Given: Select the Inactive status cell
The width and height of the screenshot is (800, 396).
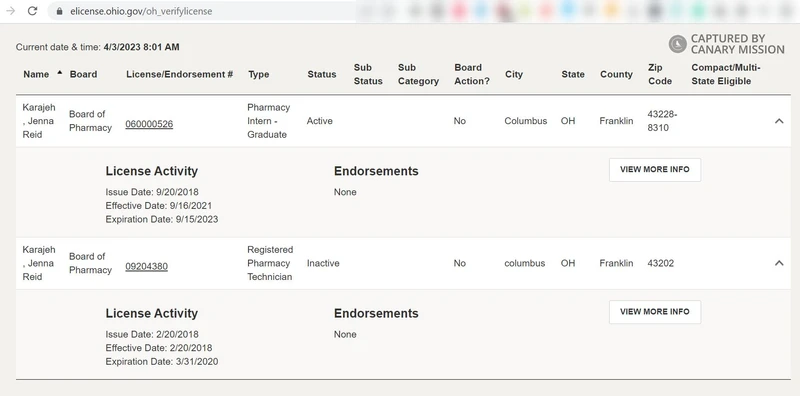Looking at the screenshot, I should (x=322, y=263).
